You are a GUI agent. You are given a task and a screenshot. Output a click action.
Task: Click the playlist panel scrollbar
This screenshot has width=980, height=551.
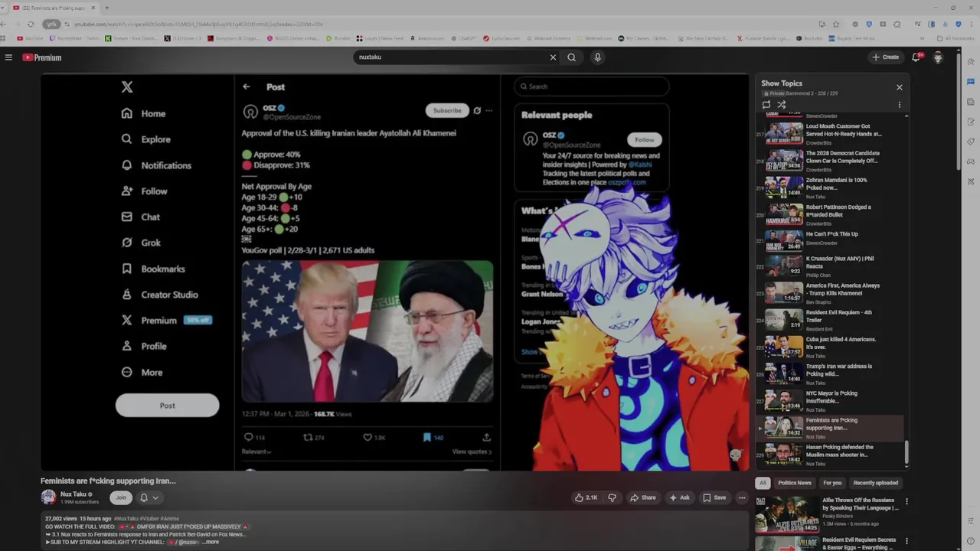tap(906, 453)
